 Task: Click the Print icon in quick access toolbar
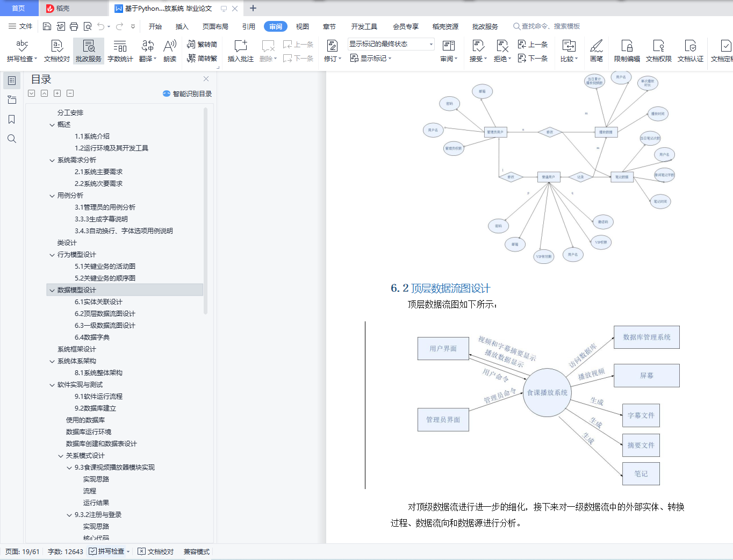[74, 26]
